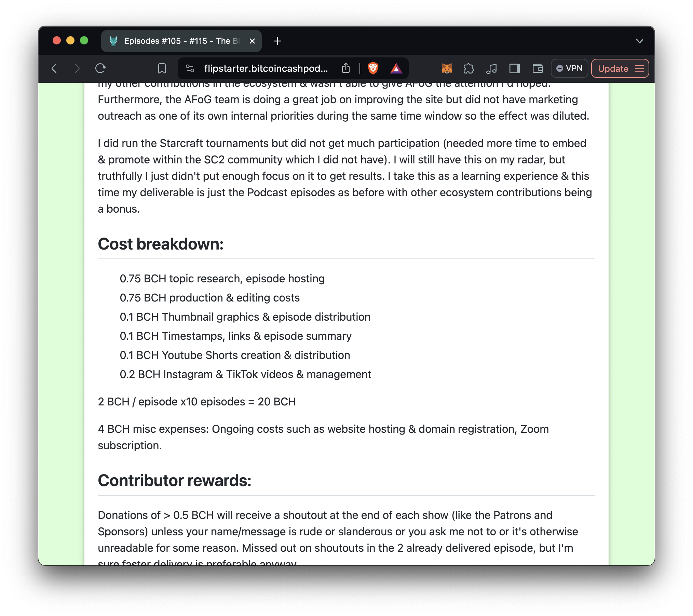This screenshot has height=616, width=693.
Task: Close the Episodes #105 - #115 tab
Action: pos(252,41)
